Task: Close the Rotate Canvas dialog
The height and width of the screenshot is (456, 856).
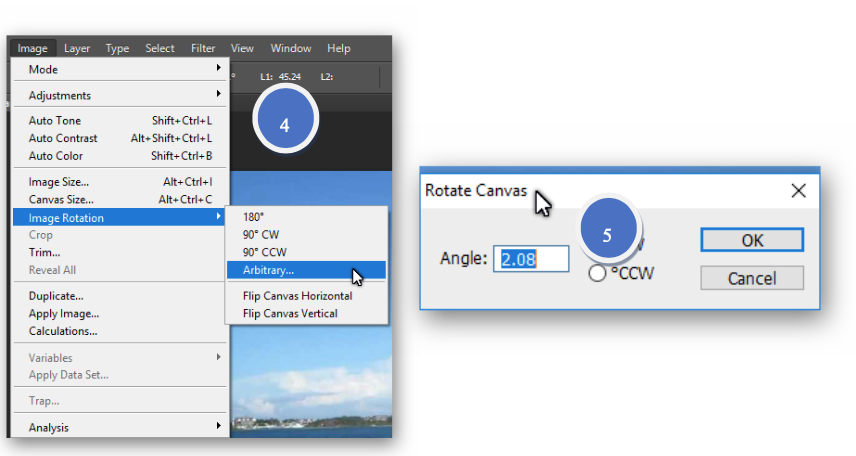Action: tap(798, 191)
